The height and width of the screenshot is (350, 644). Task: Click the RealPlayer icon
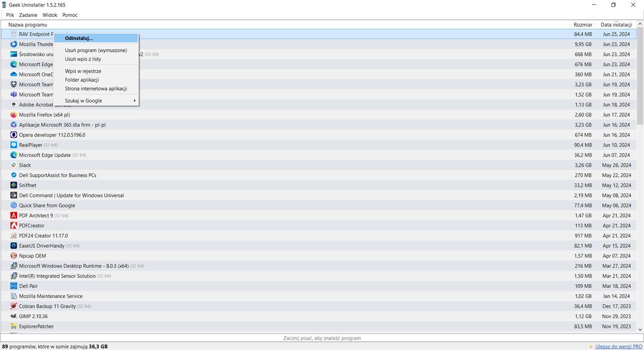click(14, 145)
